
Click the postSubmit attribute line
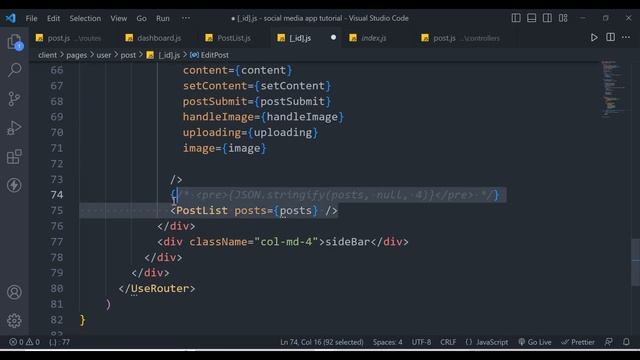click(x=257, y=102)
